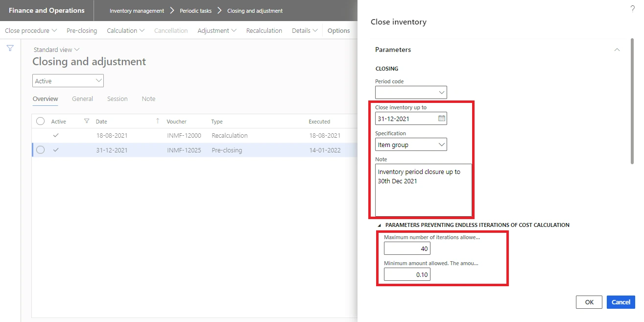Image resolution: width=644 pixels, height=322 pixels.
Task: Expand the Standard view selector
Action: point(56,50)
